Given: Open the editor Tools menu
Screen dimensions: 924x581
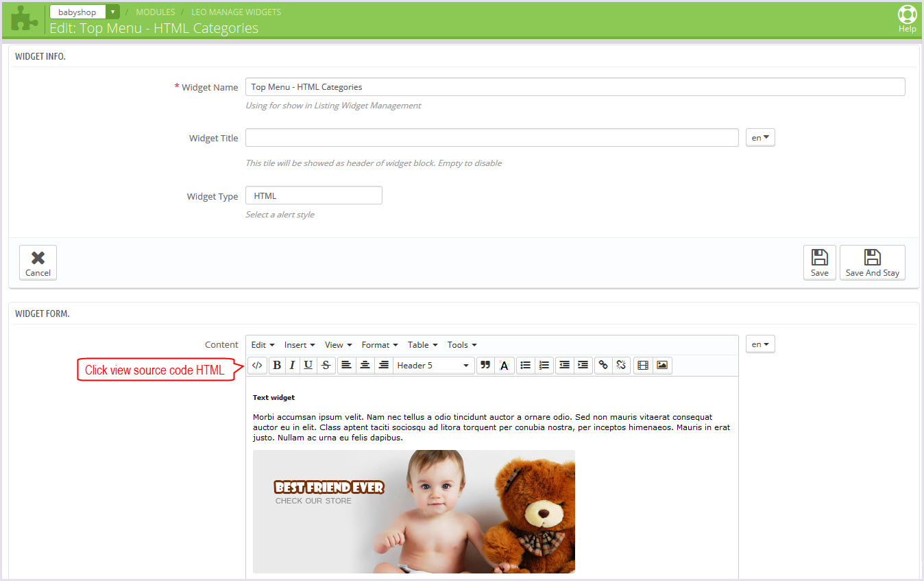Looking at the screenshot, I should point(462,345).
